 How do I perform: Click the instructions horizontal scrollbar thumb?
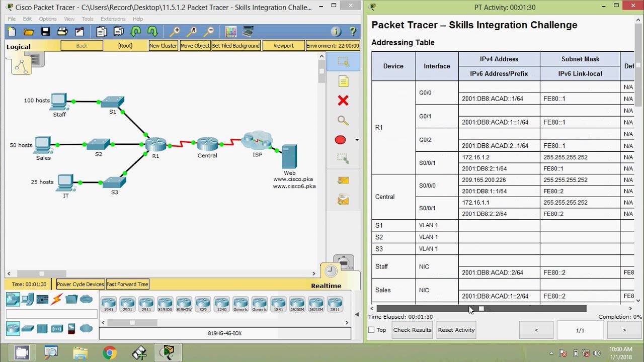(481, 309)
